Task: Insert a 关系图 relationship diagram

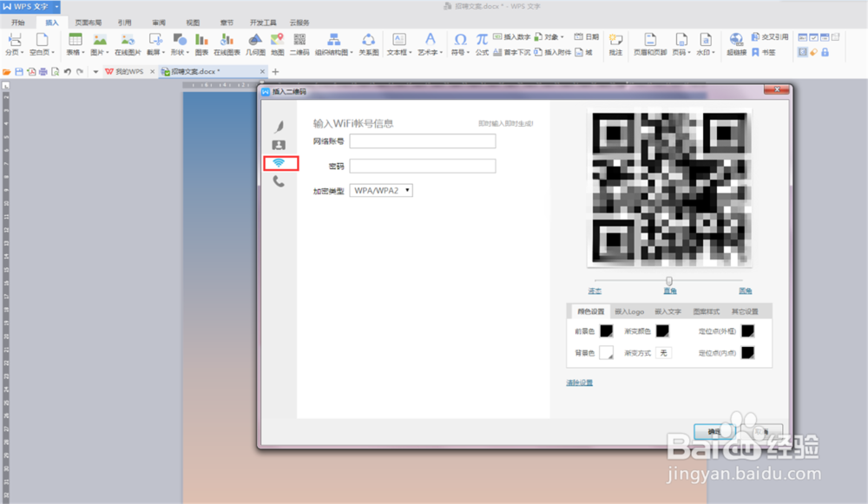Action: tap(369, 44)
